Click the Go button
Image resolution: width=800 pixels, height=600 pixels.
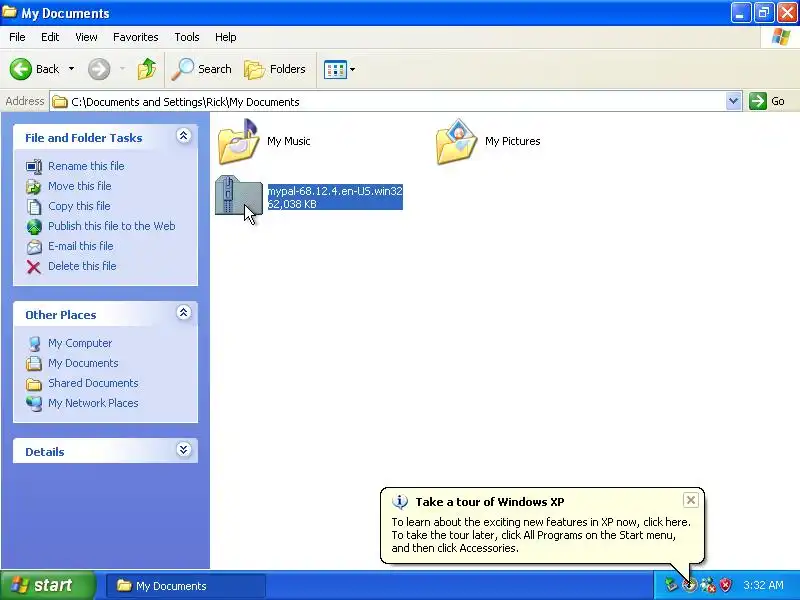(x=767, y=101)
